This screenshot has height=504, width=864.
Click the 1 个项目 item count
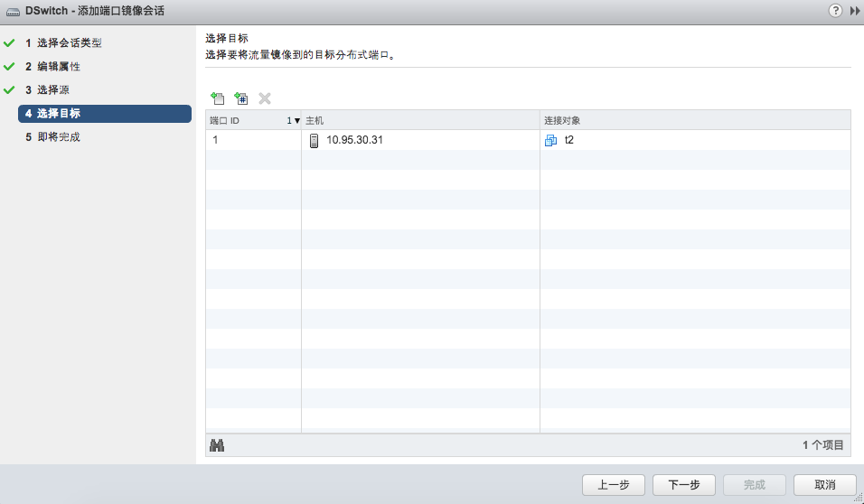pyautogui.click(x=822, y=445)
